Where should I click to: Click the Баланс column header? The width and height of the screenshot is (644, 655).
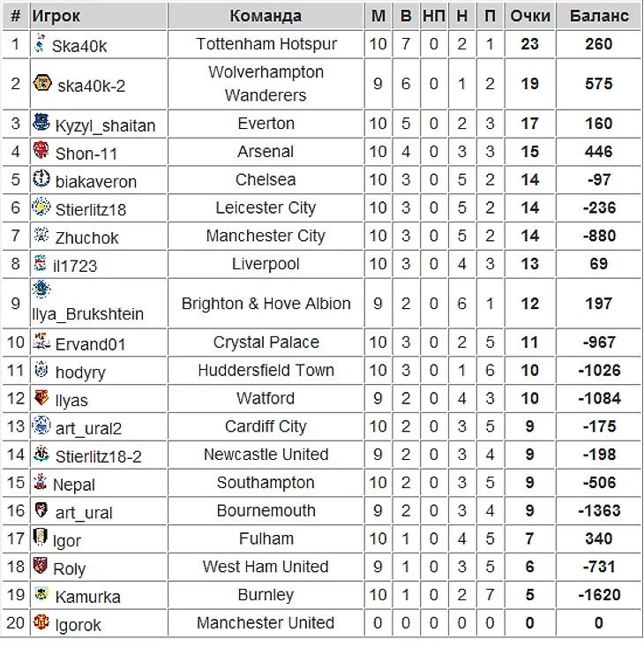pos(599,16)
